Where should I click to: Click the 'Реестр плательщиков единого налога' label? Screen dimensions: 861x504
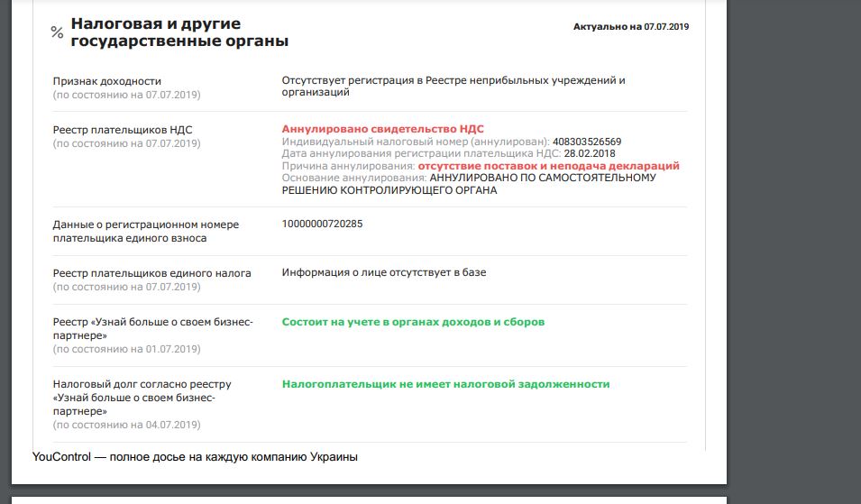point(152,273)
